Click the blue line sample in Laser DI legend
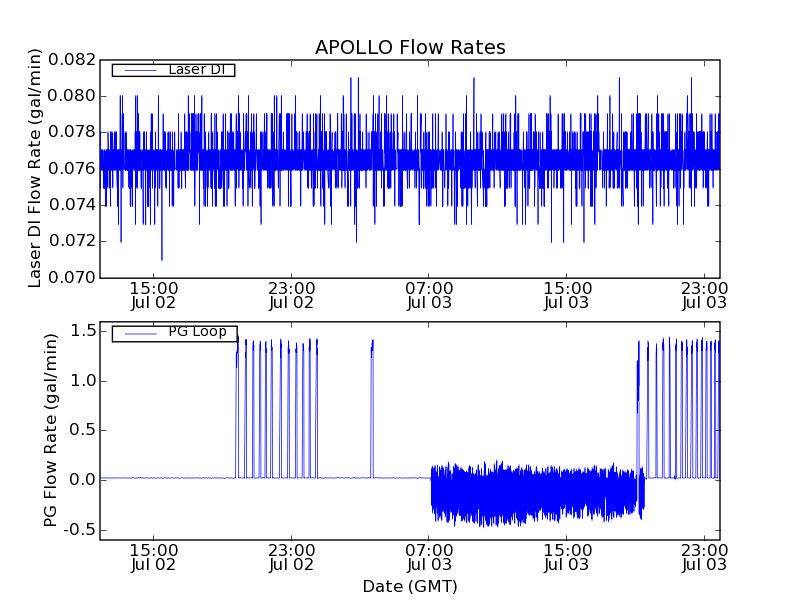Viewport: 800px width, 600px height. (140, 70)
